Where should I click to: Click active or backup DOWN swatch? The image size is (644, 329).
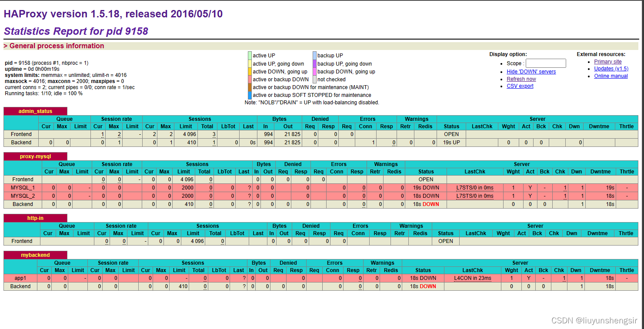click(250, 79)
